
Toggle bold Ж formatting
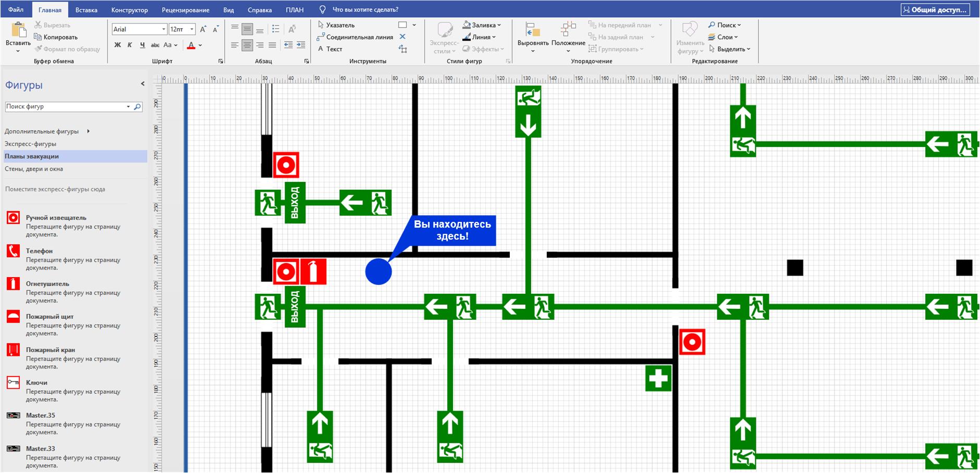pyautogui.click(x=118, y=45)
